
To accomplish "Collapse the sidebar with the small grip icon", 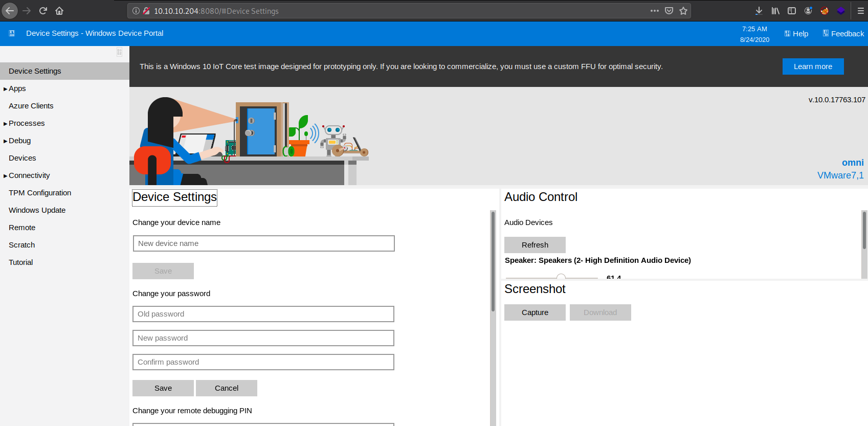I will coord(119,52).
